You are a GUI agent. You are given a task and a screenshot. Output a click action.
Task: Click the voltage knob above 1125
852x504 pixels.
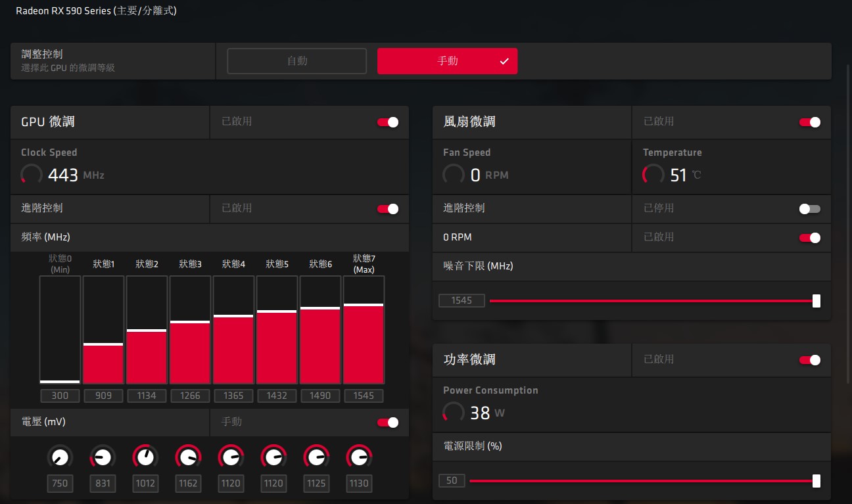[316, 457]
